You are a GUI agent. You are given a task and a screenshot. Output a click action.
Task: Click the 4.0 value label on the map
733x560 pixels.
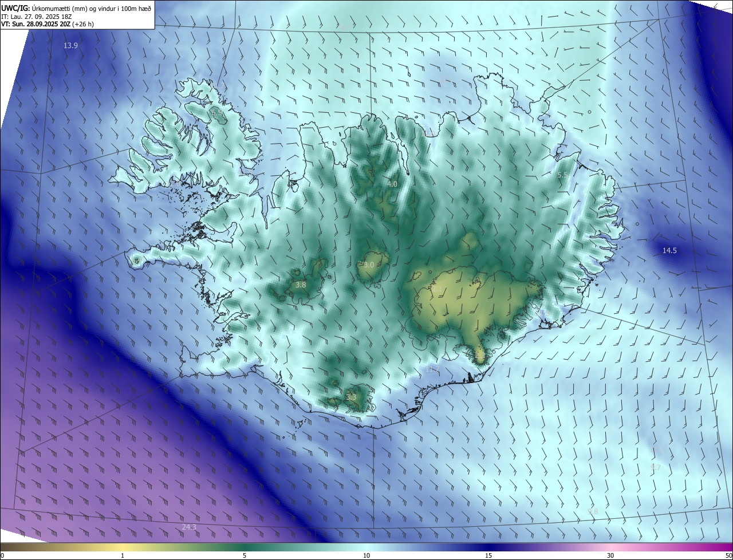392,184
